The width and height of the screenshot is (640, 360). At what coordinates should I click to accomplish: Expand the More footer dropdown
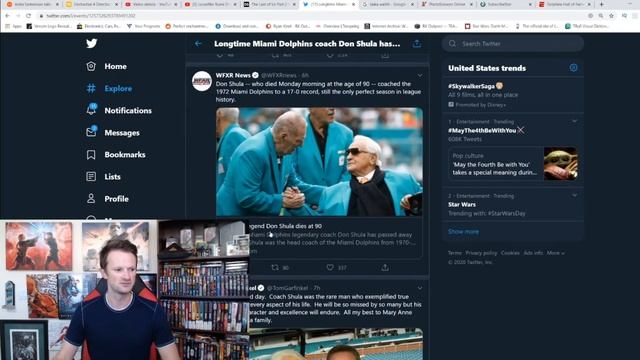coord(556,253)
